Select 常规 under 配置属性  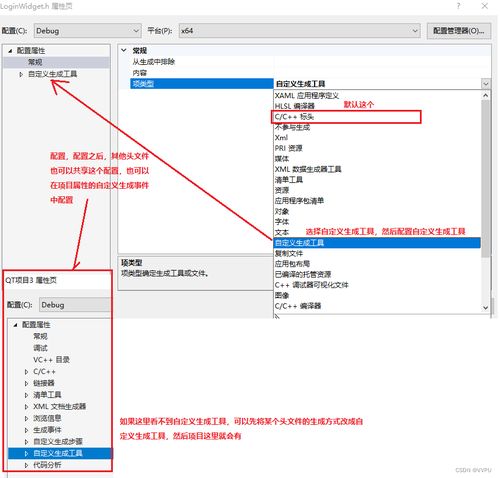(35, 62)
